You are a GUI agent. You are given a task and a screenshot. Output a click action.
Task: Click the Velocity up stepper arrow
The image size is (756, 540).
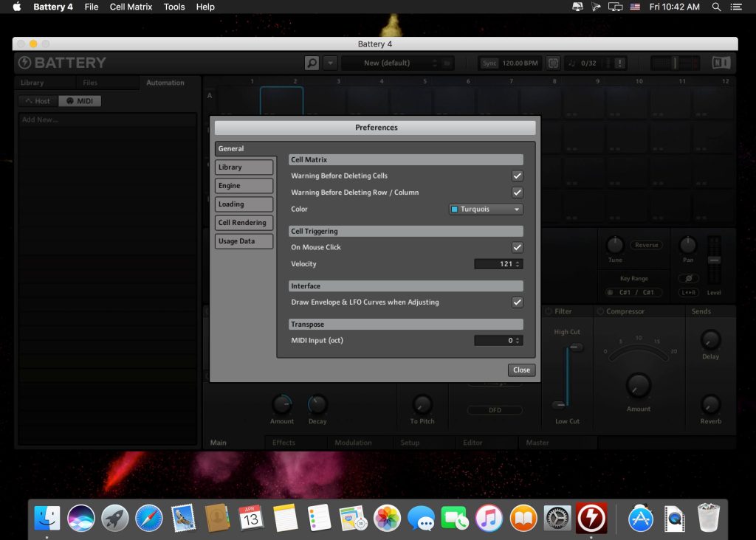(x=518, y=261)
